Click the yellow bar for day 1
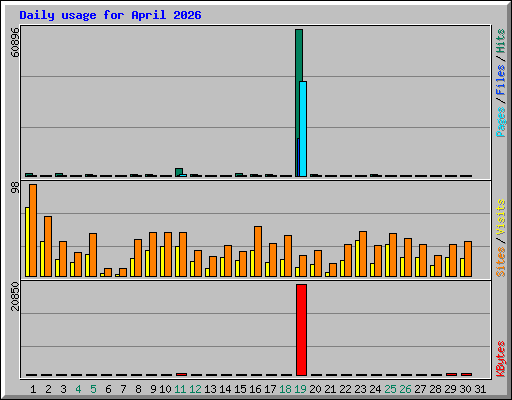The height and width of the screenshot is (400, 512). pos(27,242)
